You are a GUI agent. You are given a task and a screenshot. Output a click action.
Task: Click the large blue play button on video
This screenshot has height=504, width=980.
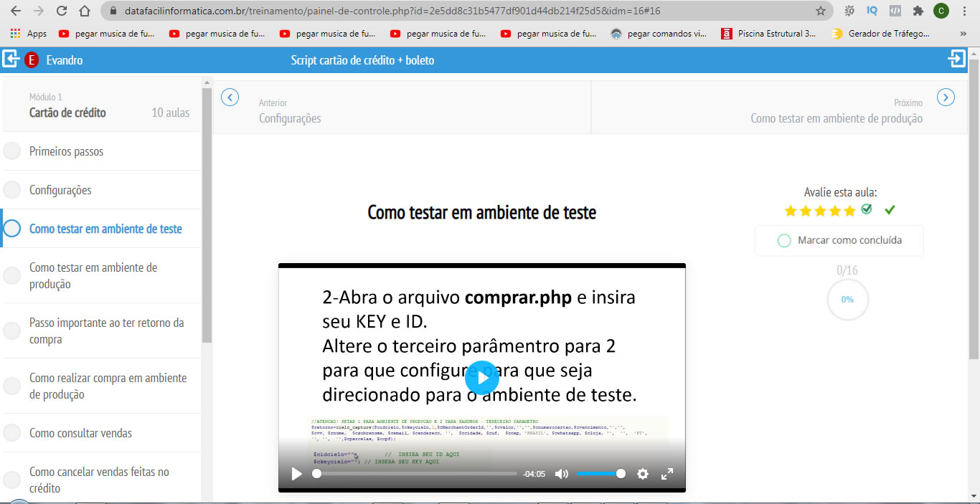coord(481,377)
